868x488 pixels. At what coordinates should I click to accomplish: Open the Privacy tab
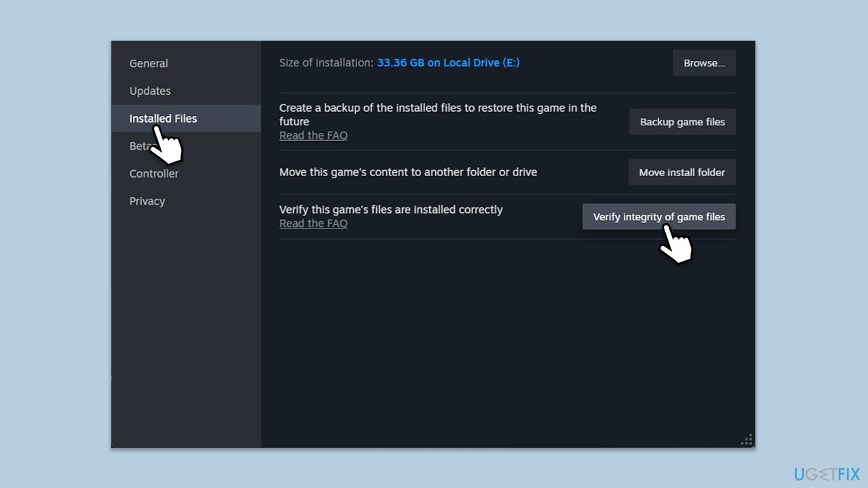tap(147, 201)
